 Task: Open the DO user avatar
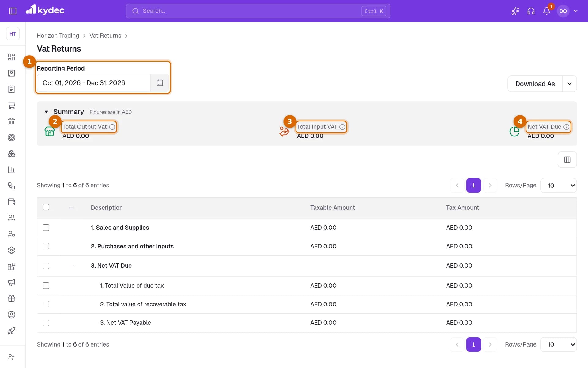click(x=563, y=11)
